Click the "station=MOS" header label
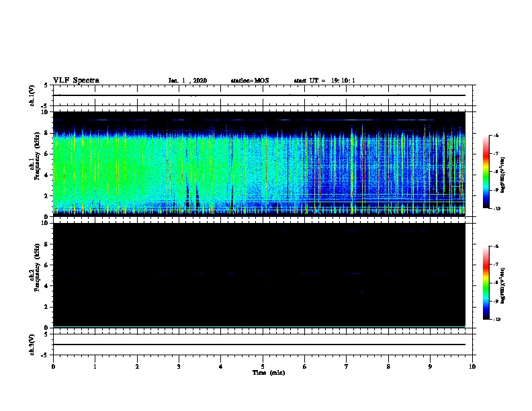 250,81
